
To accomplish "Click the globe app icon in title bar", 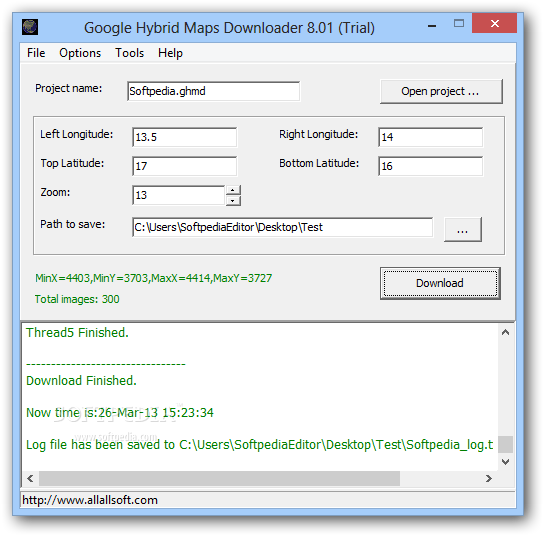I will click(30, 27).
